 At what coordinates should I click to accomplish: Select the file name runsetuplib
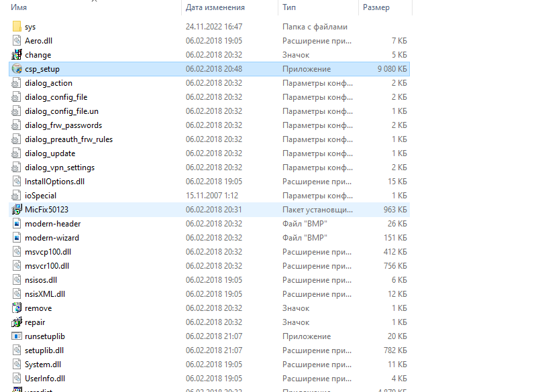pos(45,336)
